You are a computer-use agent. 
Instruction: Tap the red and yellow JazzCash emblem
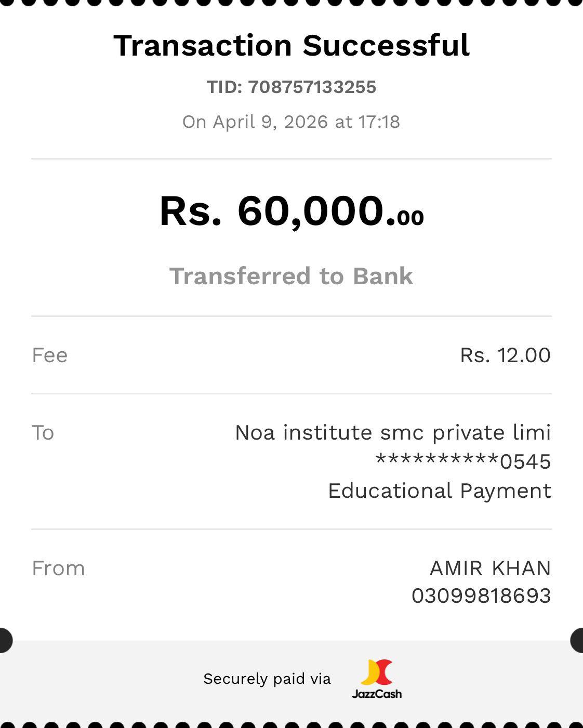[377, 672]
